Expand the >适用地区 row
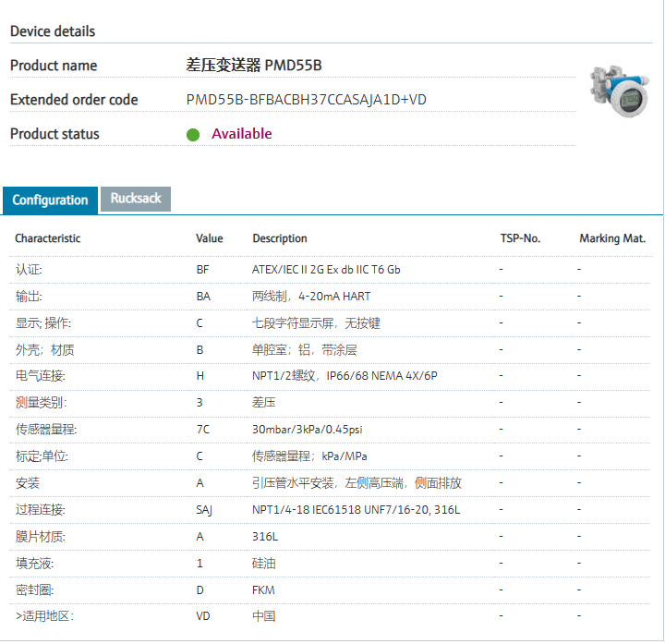The height and width of the screenshot is (644, 665). click(x=44, y=616)
